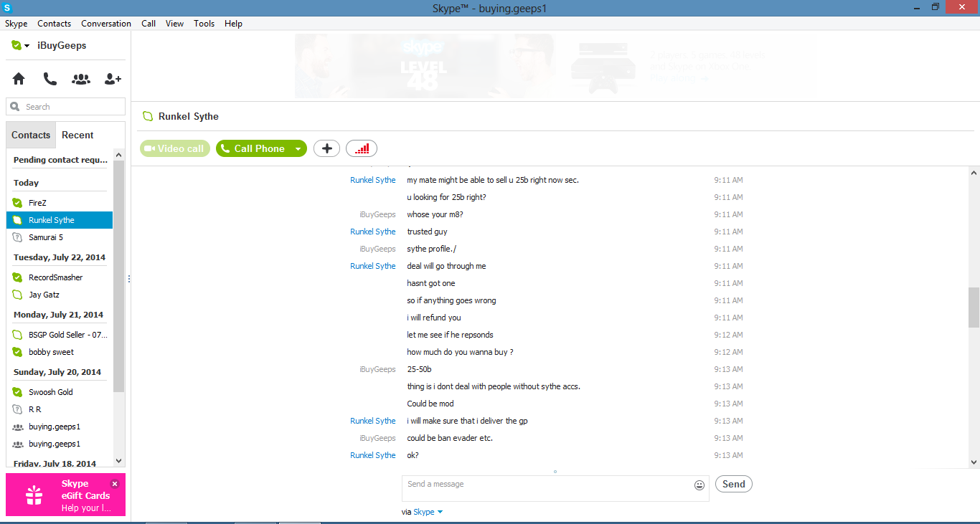Open the Conversation menu
Viewport: 980px width, 524px height.
(x=106, y=24)
